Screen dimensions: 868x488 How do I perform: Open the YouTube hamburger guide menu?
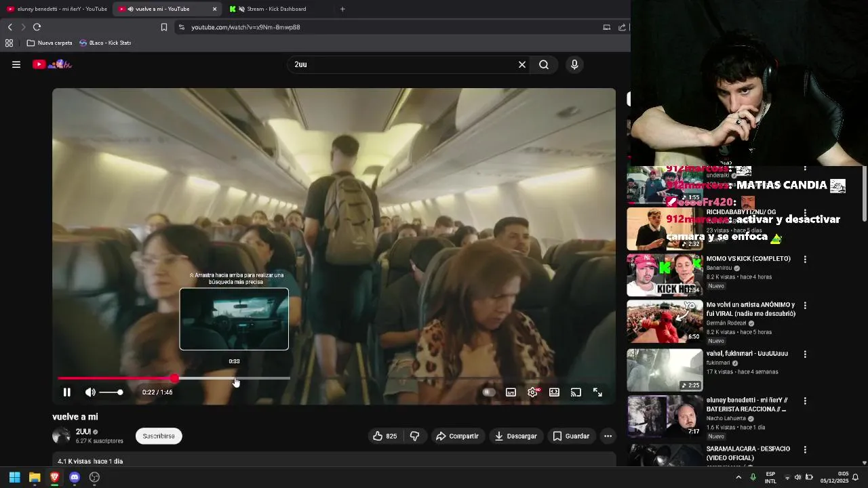[x=16, y=64]
